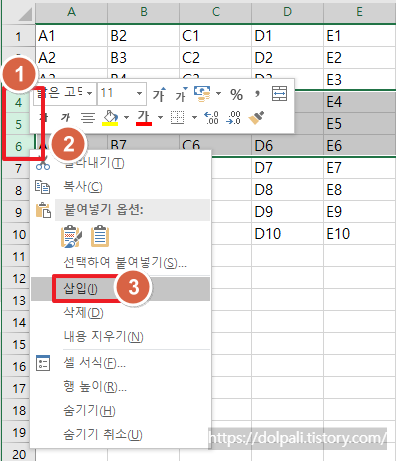Viewport: 396px width, 461px height.
Task: Select row 10 header
Action: pos(16,234)
